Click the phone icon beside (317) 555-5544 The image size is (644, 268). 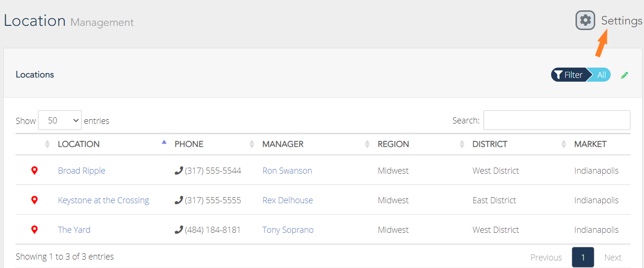click(179, 170)
